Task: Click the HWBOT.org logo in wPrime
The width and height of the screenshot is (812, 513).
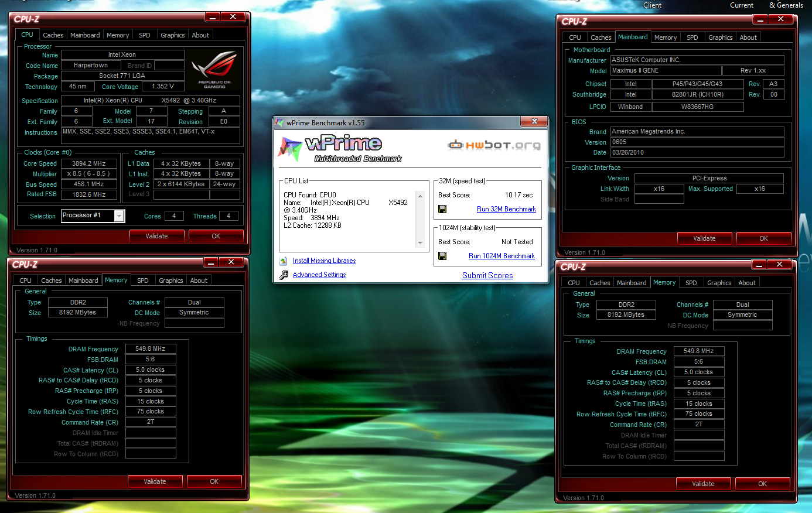Action: pyautogui.click(x=494, y=145)
